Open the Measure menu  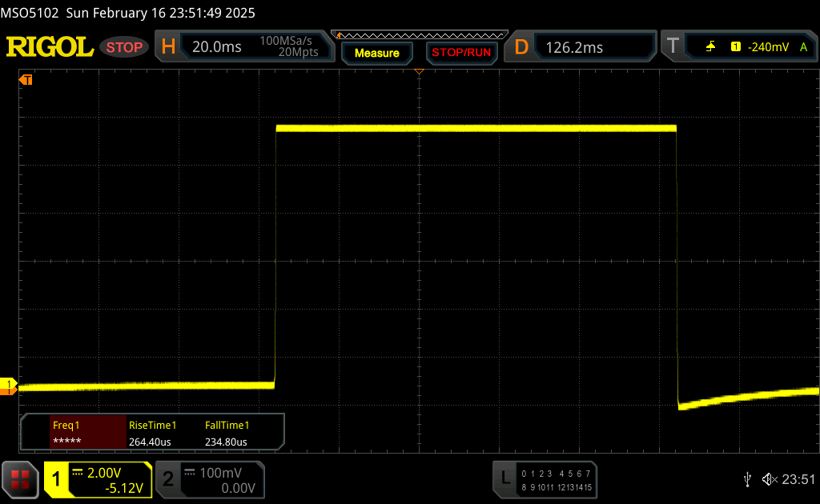[376, 54]
